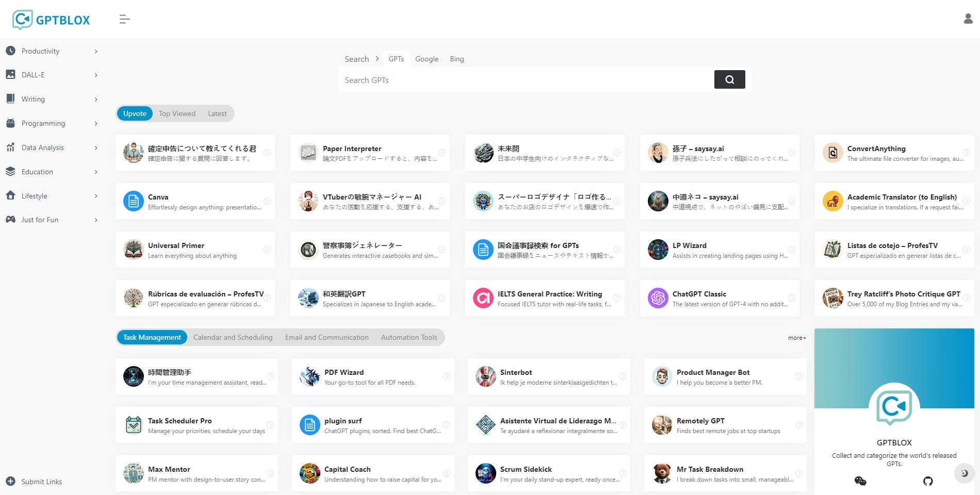Select the Upvote sort tab
Screen dimensions: 980x495
[135, 113]
